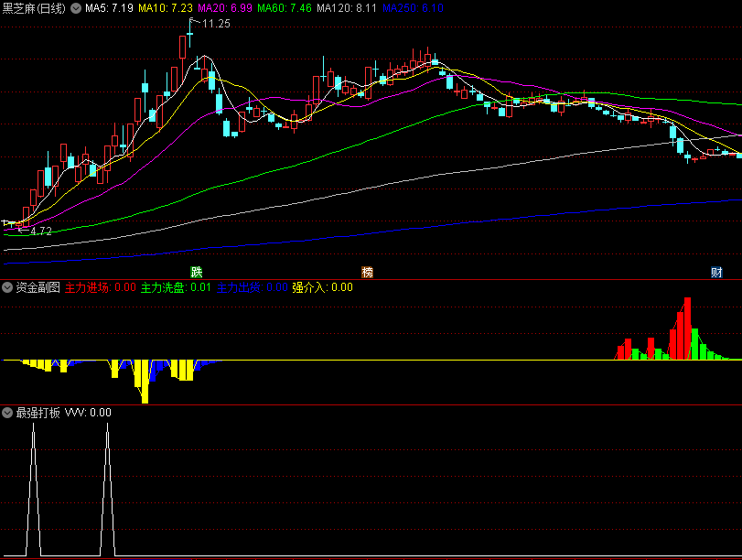The width and height of the screenshot is (742, 560).
Task: Open the 资金副图 indicator panel dropdown
Action: [x=7, y=287]
